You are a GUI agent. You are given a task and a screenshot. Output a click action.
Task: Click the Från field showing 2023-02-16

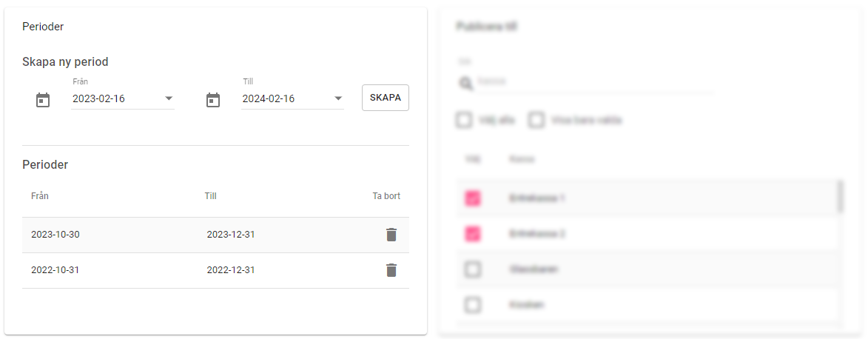[115, 98]
